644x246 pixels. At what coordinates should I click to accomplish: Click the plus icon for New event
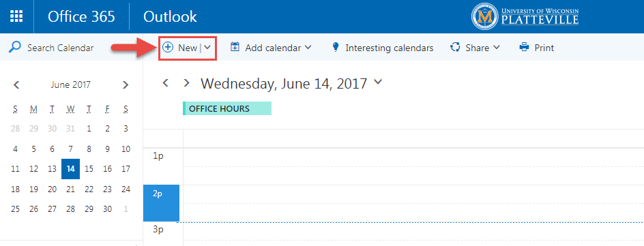168,47
